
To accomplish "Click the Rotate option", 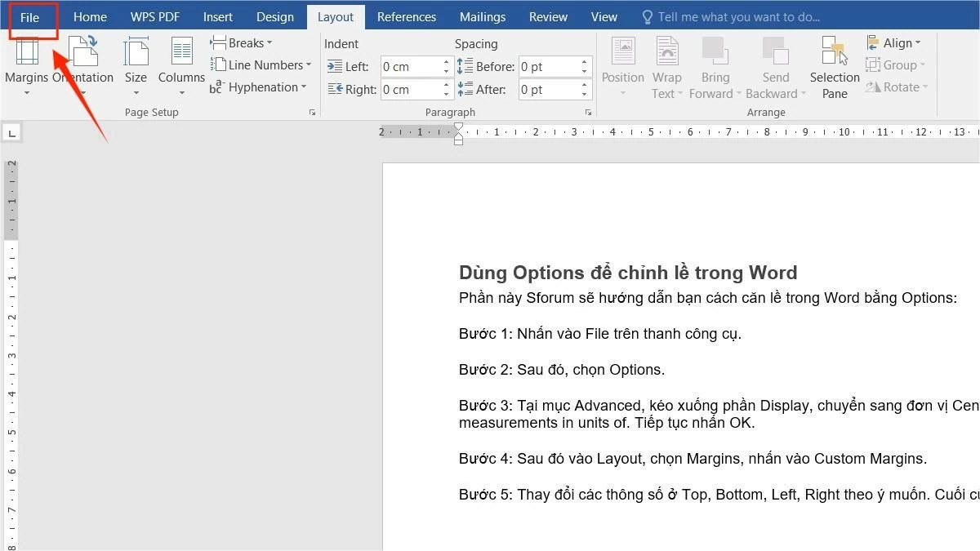I will tap(898, 87).
